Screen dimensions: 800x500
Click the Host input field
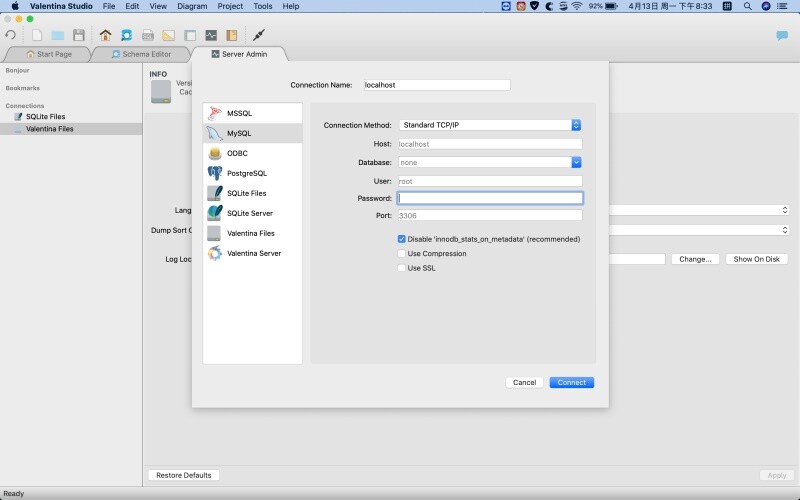pos(490,144)
